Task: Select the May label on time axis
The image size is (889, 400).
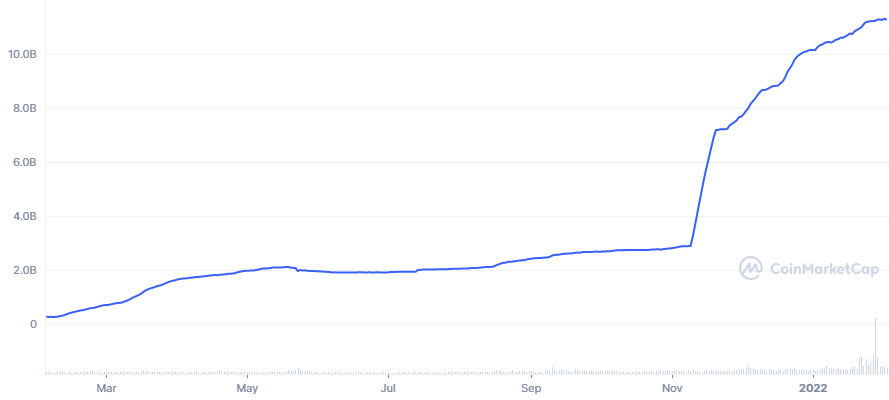Action: pyautogui.click(x=247, y=389)
